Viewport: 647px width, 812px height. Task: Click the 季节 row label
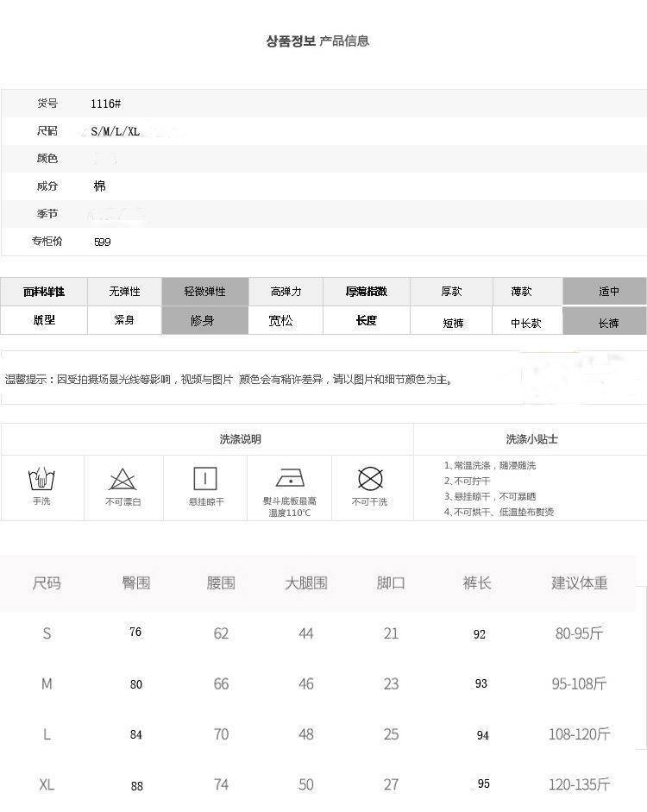click(47, 213)
